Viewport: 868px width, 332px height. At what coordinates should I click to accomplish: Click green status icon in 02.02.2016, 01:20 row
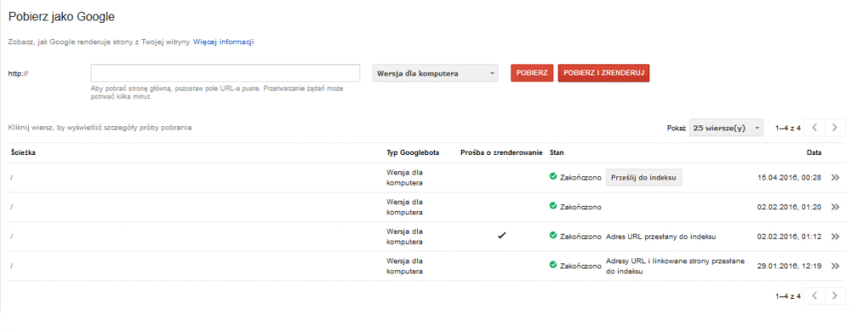click(553, 206)
